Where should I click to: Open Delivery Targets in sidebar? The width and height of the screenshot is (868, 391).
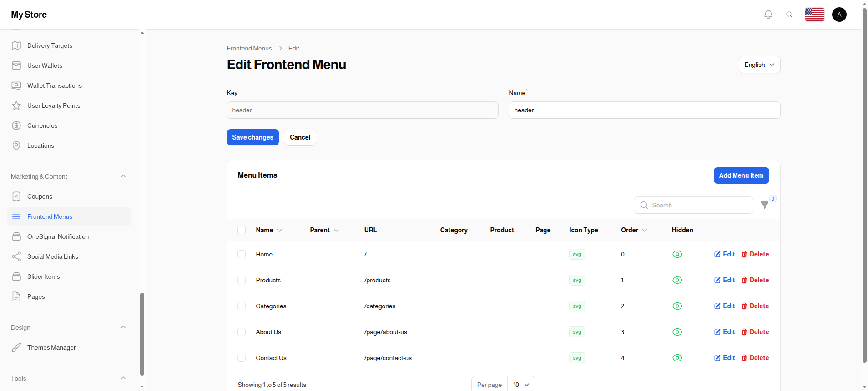(x=69, y=45)
